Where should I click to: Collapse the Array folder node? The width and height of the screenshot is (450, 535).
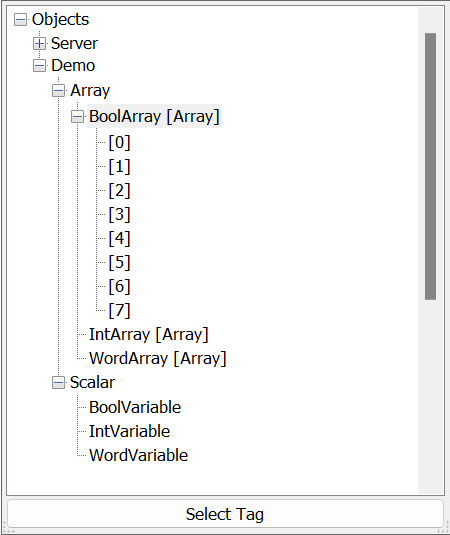(x=58, y=91)
